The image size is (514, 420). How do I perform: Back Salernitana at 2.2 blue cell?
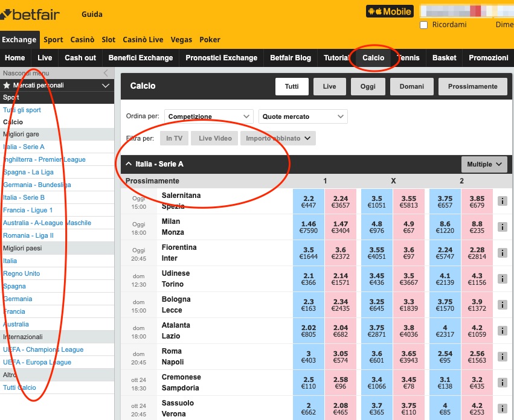tap(309, 201)
